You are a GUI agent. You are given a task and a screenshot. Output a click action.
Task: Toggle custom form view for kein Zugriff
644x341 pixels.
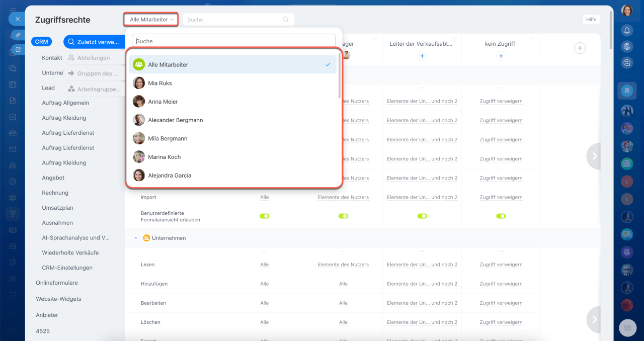(x=501, y=216)
